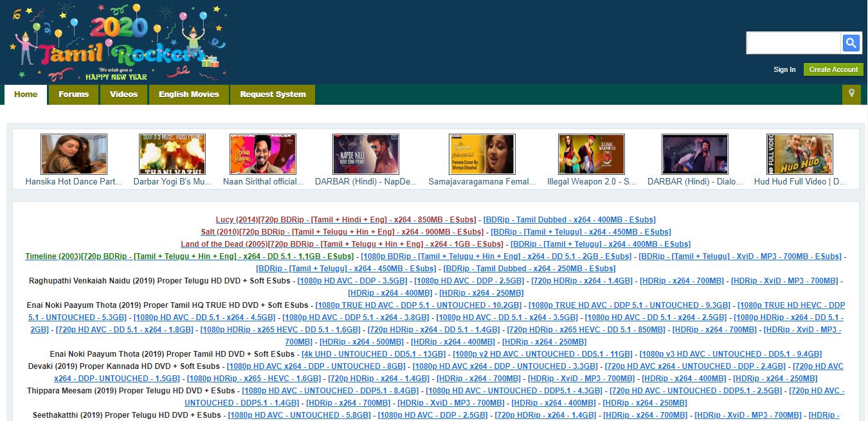Open Salt (2010) 720p BDRip 900MB link

[x=342, y=232]
